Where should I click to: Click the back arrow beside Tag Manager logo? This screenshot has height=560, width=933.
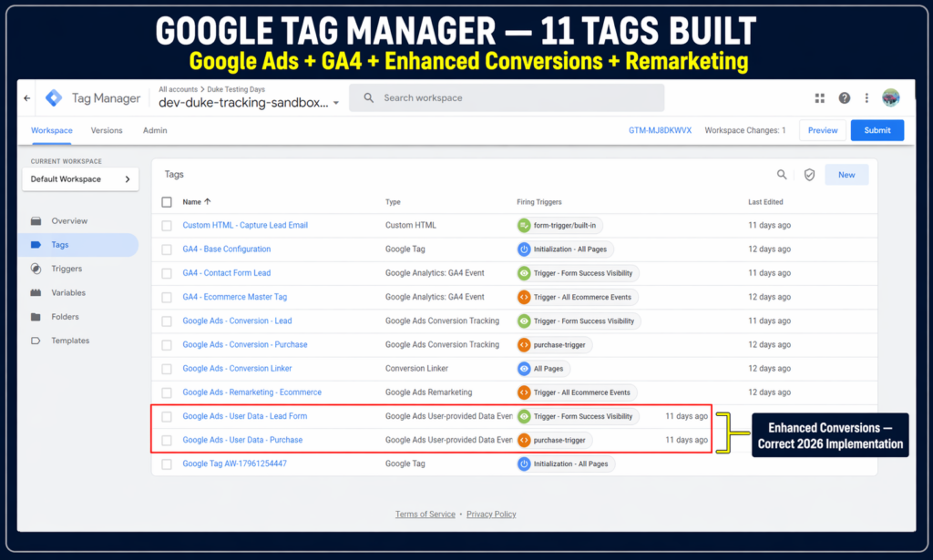(26, 98)
